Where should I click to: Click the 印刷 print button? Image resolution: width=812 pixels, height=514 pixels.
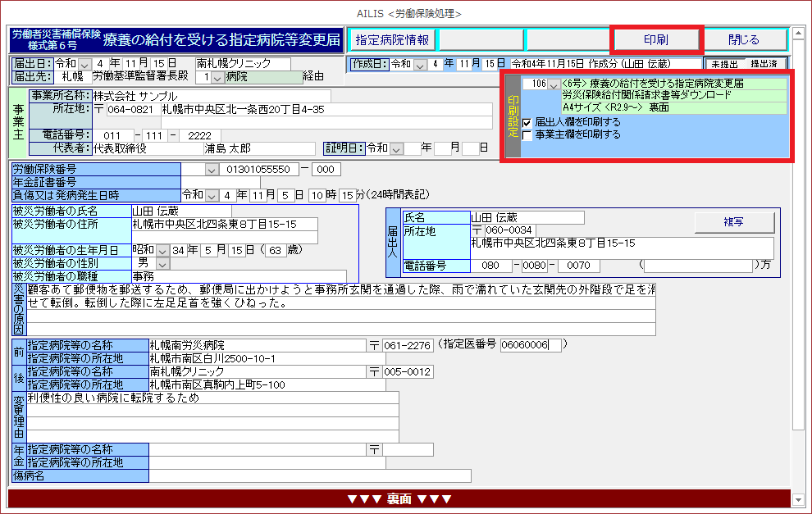point(655,39)
